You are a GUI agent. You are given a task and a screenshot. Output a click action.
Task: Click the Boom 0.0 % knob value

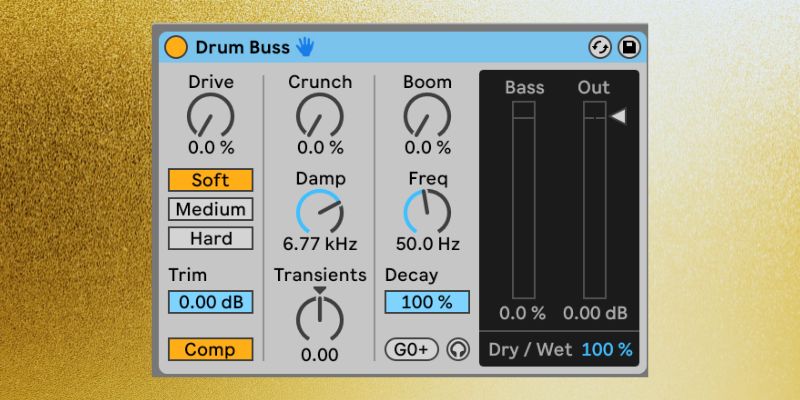point(428,148)
